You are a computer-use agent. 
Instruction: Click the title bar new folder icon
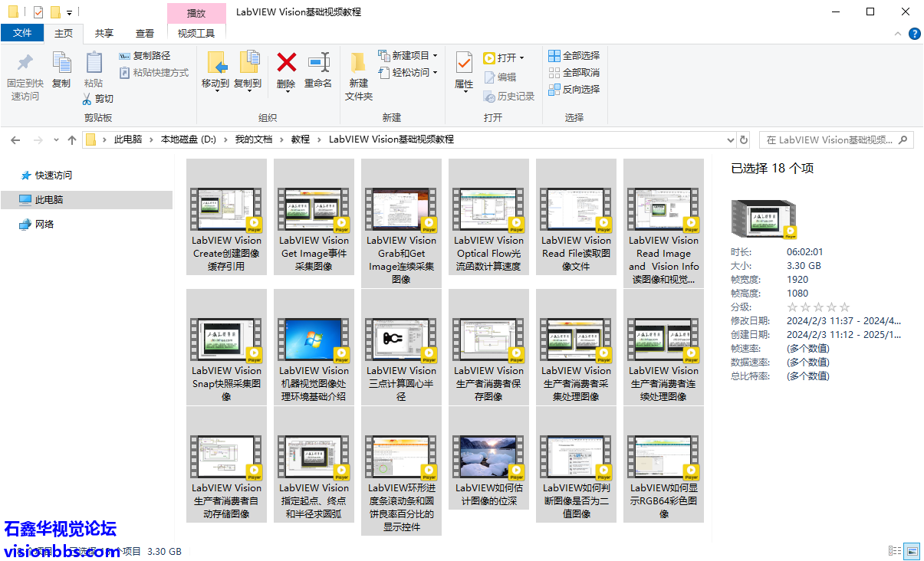click(x=55, y=11)
